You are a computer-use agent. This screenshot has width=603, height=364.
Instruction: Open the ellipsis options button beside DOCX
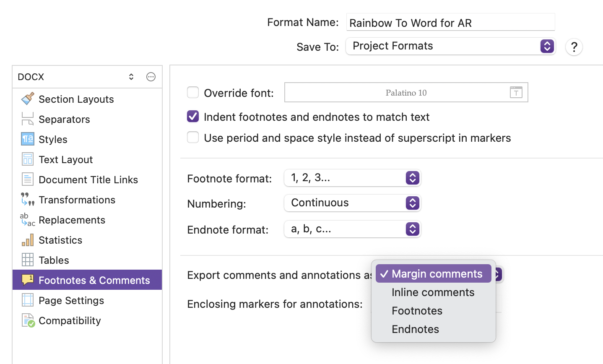pyautogui.click(x=151, y=77)
